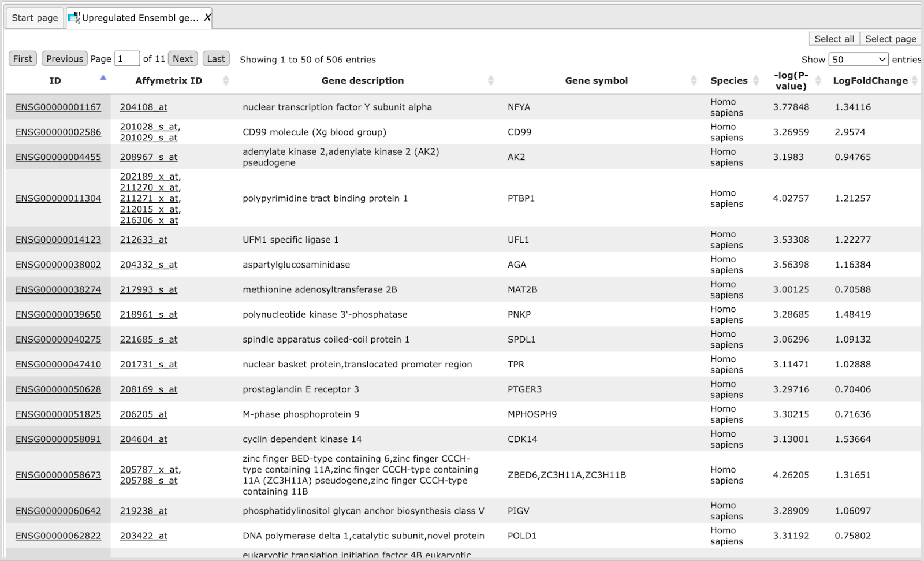924x561 pixels.
Task: Select the PTBP1 gene symbol cell
Action: pos(521,198)
